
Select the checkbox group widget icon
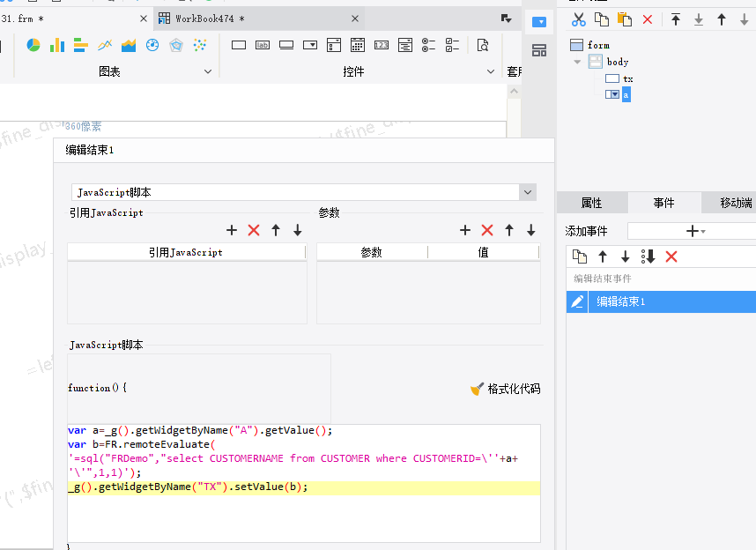(x=453, y=45)
